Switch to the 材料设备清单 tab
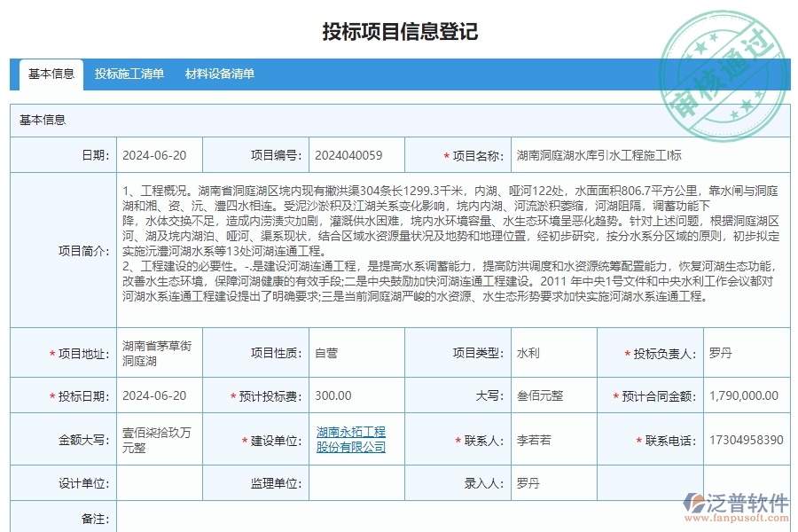 point(222,75)
